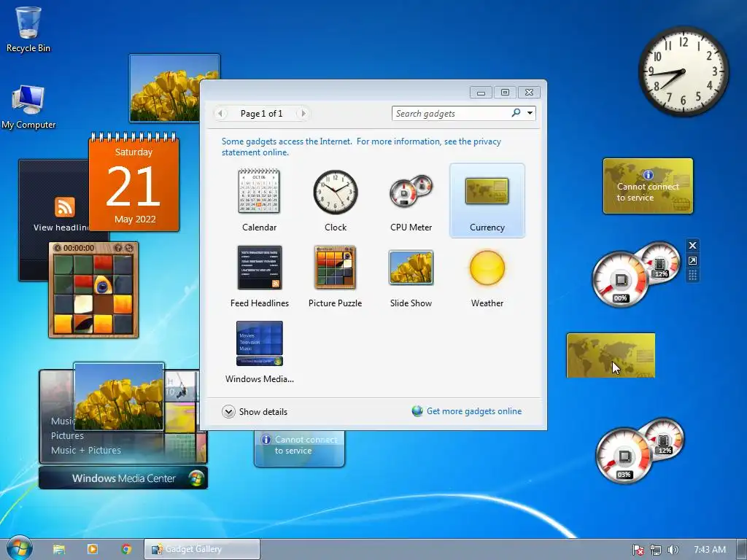
Task: Minimize the Gadget Gallery window
Action: pos(481,93)
